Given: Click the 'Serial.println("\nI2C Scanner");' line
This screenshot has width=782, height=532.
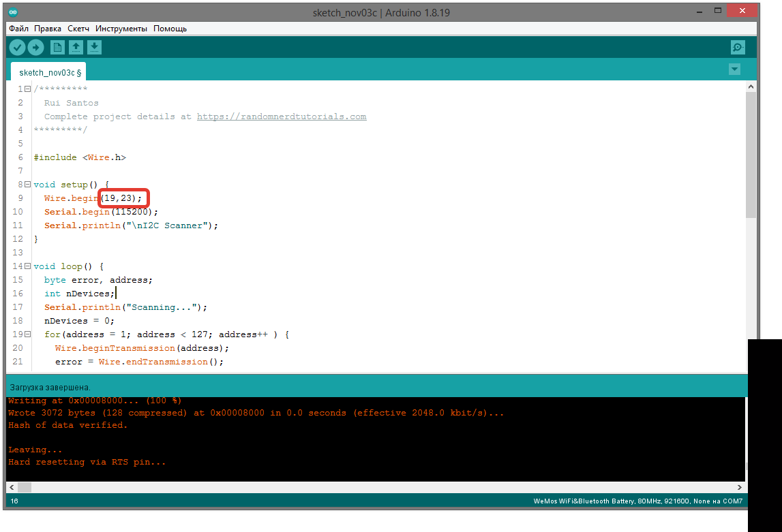Looking at the screenshot, I should pos(131,225).
